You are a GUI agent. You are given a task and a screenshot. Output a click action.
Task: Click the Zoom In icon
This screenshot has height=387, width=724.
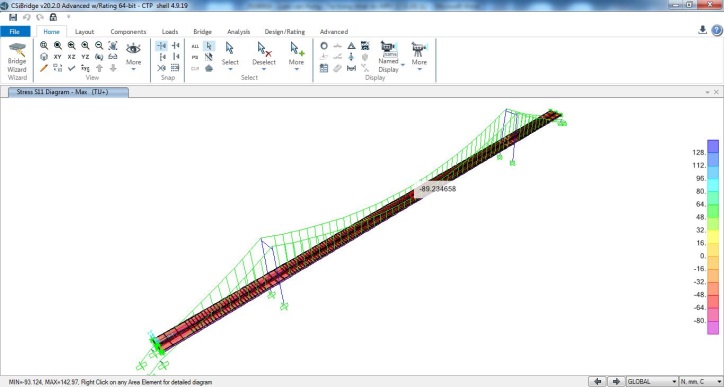tap(85, 45)
